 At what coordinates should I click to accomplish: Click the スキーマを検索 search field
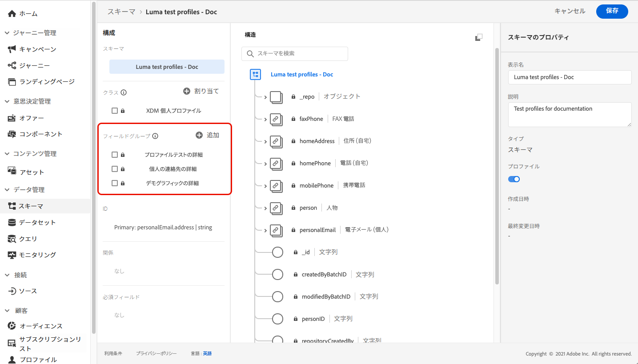295,53
